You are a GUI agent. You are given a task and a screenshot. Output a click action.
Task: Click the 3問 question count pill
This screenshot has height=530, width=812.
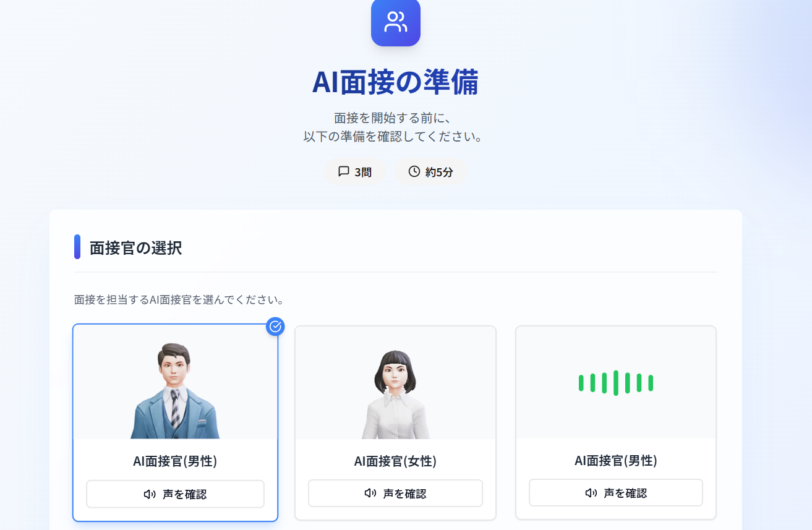click(x=355, y=172)
